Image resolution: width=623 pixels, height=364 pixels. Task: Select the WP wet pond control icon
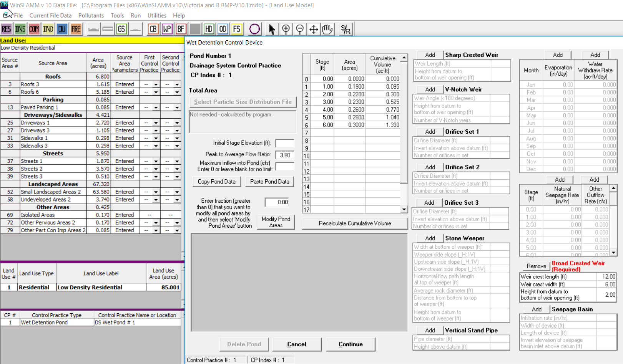167,29
